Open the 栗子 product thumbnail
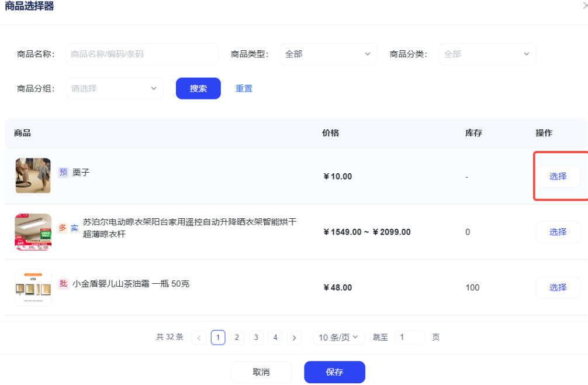Viewport: 588px width, 385px height. (33, 176)
